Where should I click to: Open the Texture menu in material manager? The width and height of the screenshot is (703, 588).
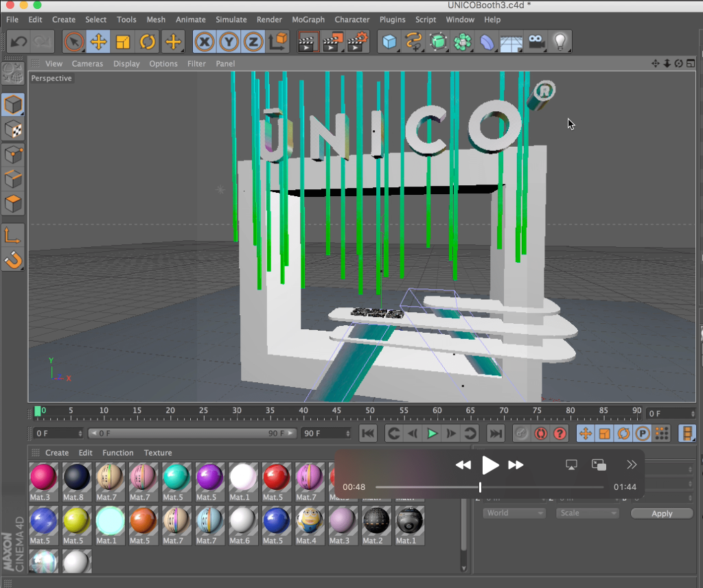point(157,452)
